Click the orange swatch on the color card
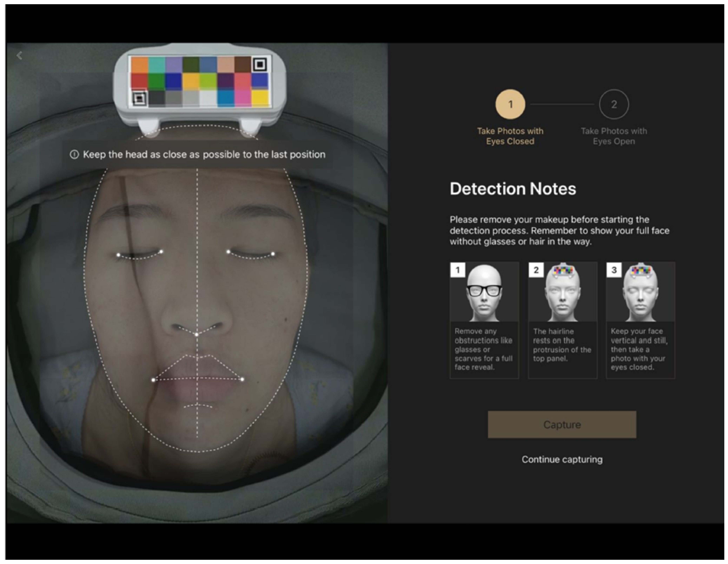The image size is (728, 564). pos(139,65)
